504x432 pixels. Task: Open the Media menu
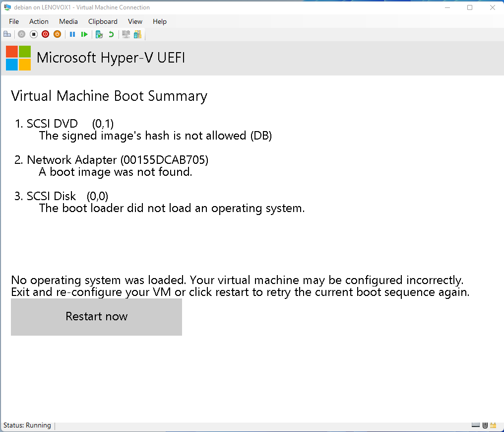tap(68, 21)
